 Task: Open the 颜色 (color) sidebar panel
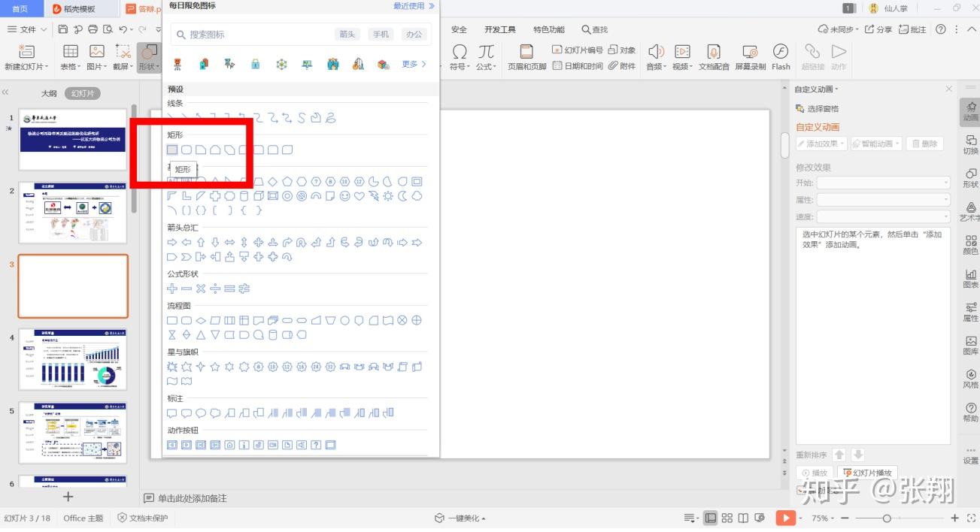970,244
